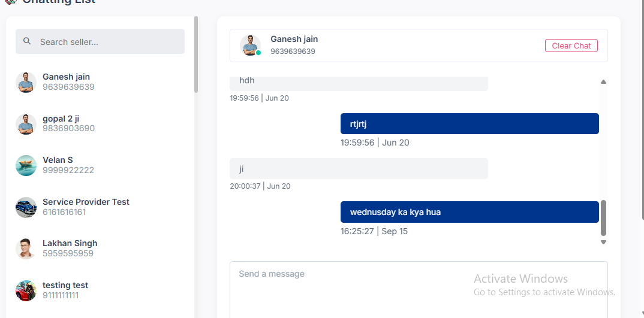Click testing test avatar image
Viewport: 644px width, 318px height.
tap(26, 290)
